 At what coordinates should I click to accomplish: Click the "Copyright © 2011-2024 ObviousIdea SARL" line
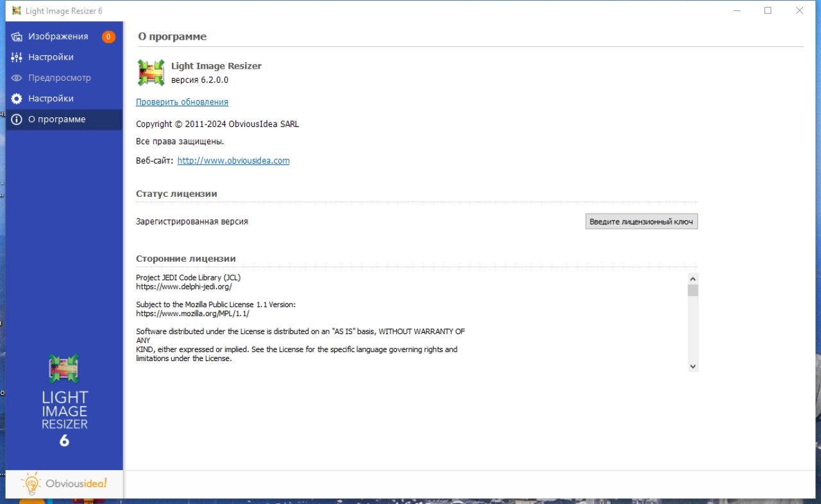217,124
